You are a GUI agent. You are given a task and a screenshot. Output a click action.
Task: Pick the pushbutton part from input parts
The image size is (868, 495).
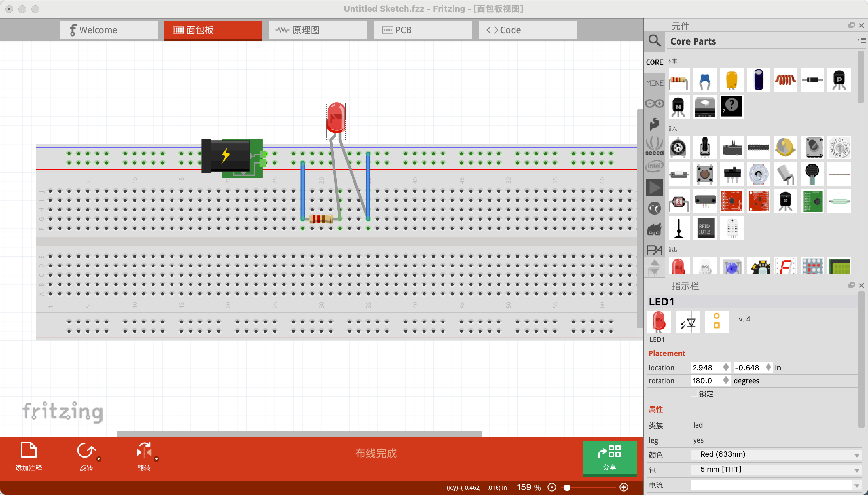705,174
